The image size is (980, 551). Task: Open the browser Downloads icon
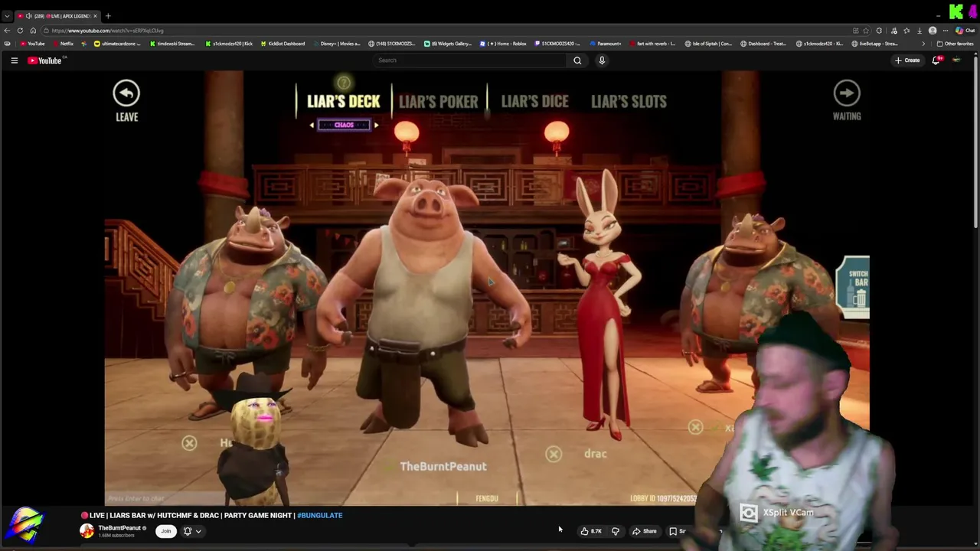tap(920, 31)
